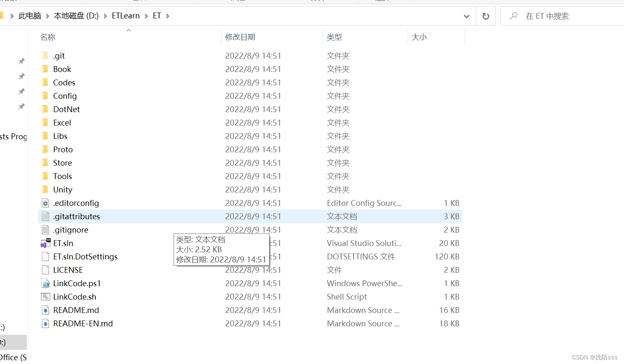Select the .gitignore text document icon
The image size is (624, 364).
point(44,230)
